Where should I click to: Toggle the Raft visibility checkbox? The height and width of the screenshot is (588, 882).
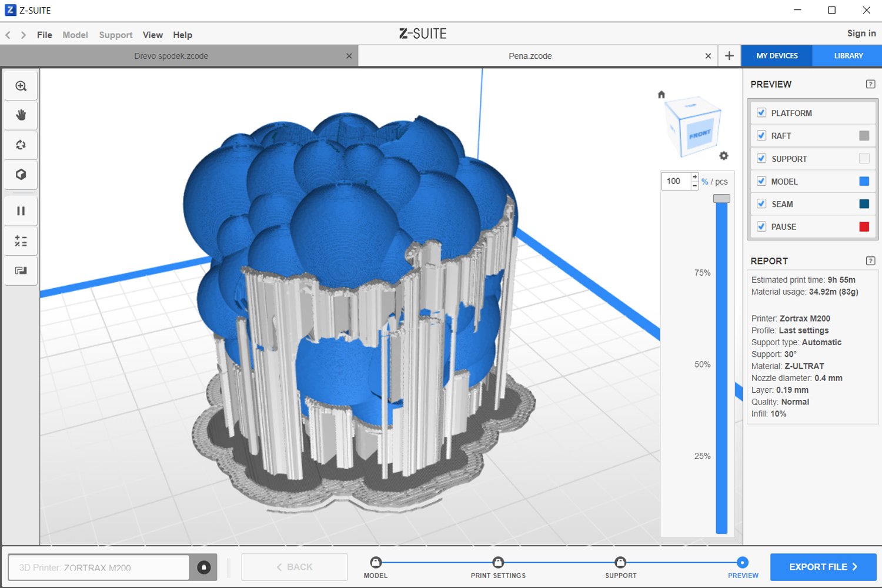[x=761, y=135]
